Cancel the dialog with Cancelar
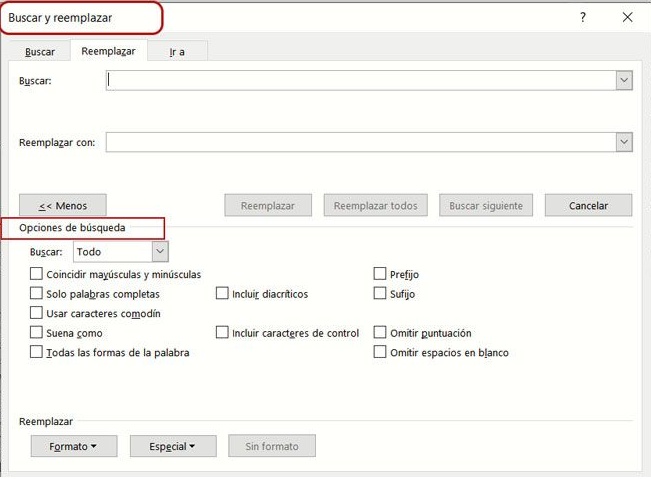651x479 pixels. tap(588, 205)
